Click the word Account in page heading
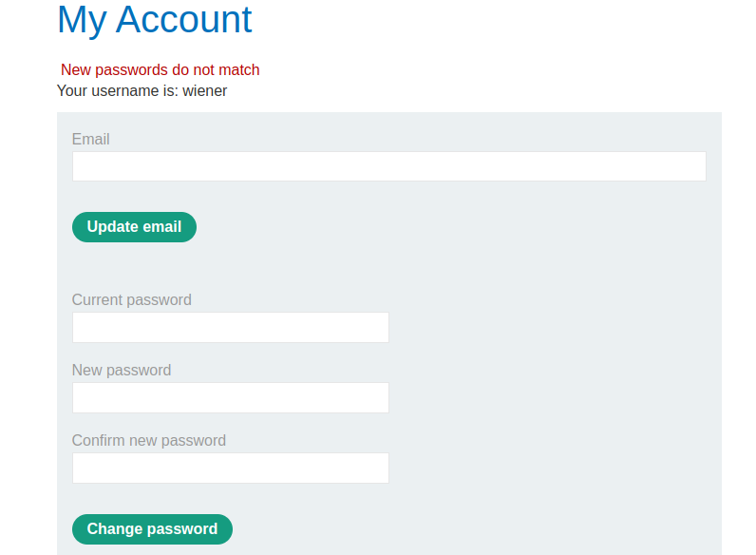This screenshot has width=756, height=555. (x=184, y=20)
